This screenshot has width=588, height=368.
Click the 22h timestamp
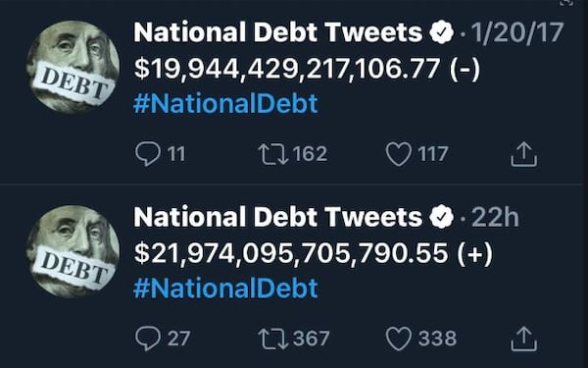click(x=495, y=217)
